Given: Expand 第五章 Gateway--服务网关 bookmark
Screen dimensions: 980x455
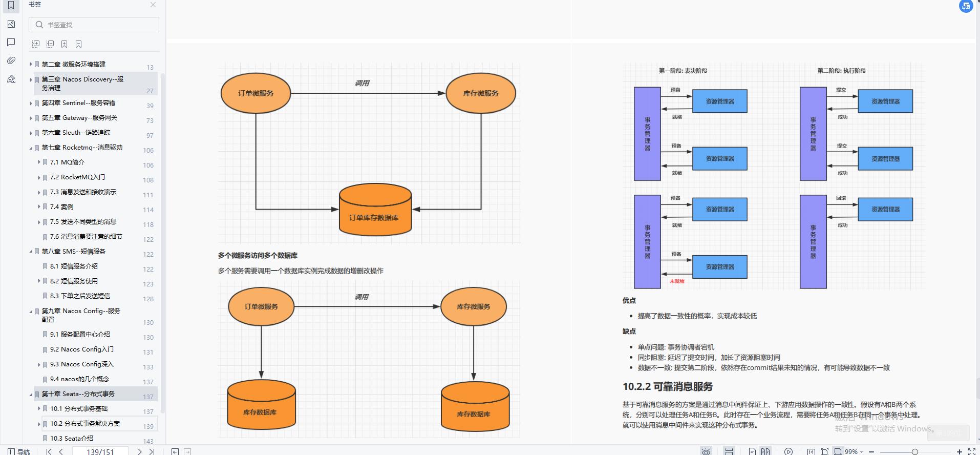Looking at the screenshot, I should pyautogui.click(x=31, y=118).
